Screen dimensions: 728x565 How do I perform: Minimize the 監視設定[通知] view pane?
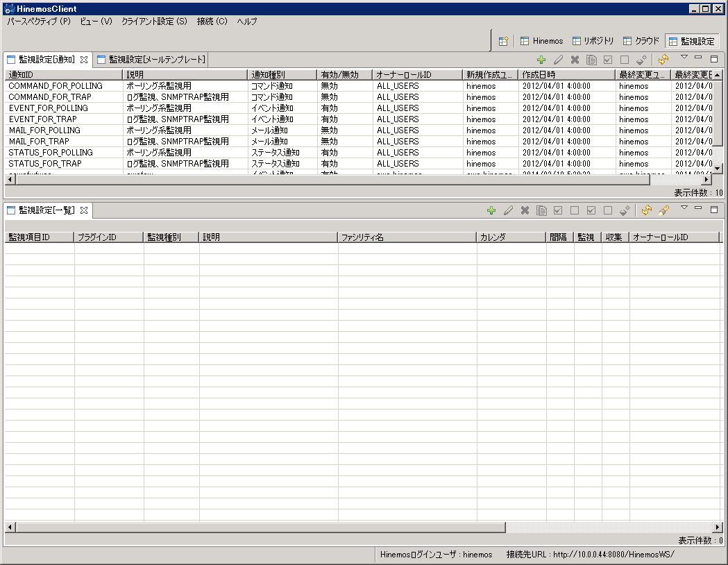point(698,57)
